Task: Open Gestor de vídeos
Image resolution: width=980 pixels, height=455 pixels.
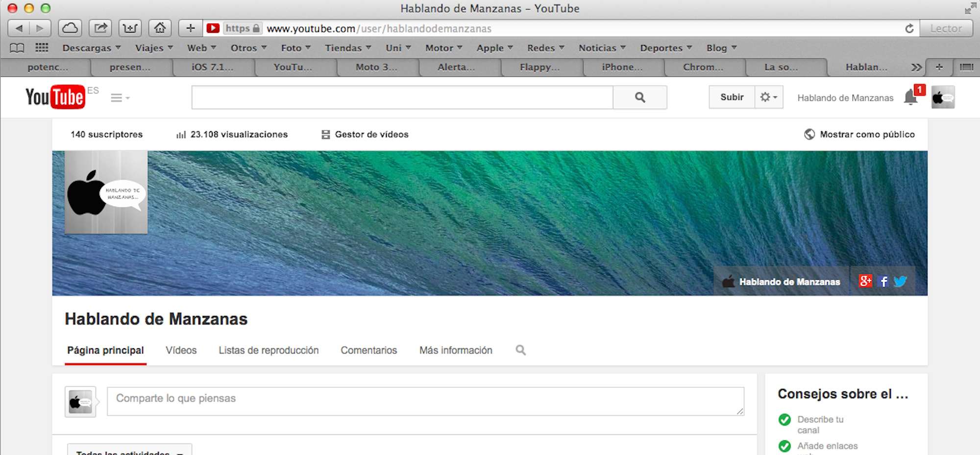Action: (365, 134)
